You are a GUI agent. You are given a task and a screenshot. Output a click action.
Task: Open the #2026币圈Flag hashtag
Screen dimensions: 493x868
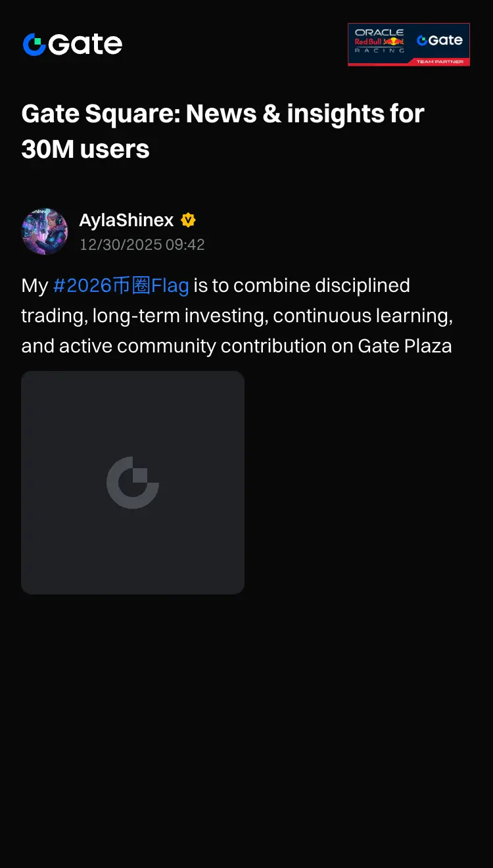[x=121, y=285]
